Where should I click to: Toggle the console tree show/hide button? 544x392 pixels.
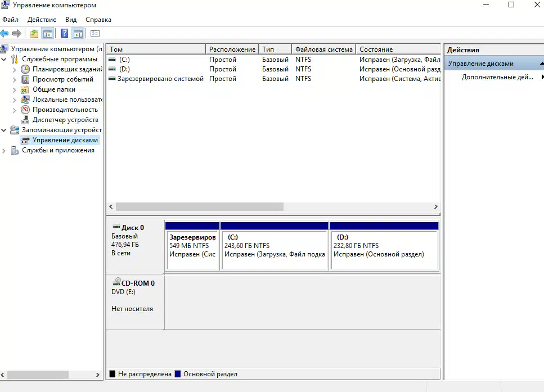48,34
